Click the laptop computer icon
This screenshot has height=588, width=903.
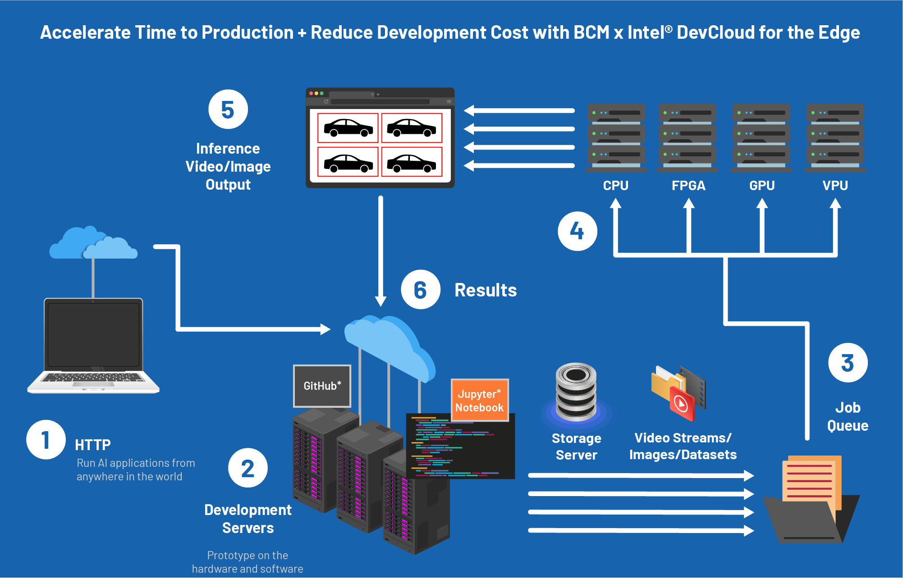pos(93,346)
